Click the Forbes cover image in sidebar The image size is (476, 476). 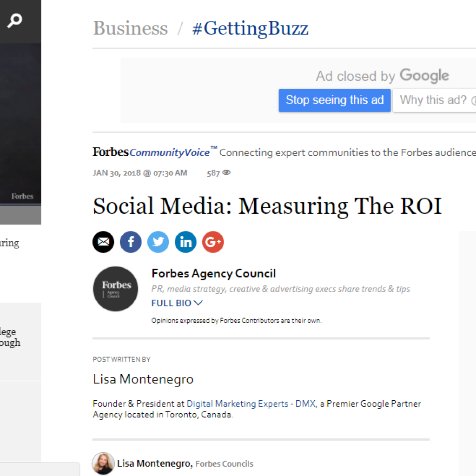20,123
